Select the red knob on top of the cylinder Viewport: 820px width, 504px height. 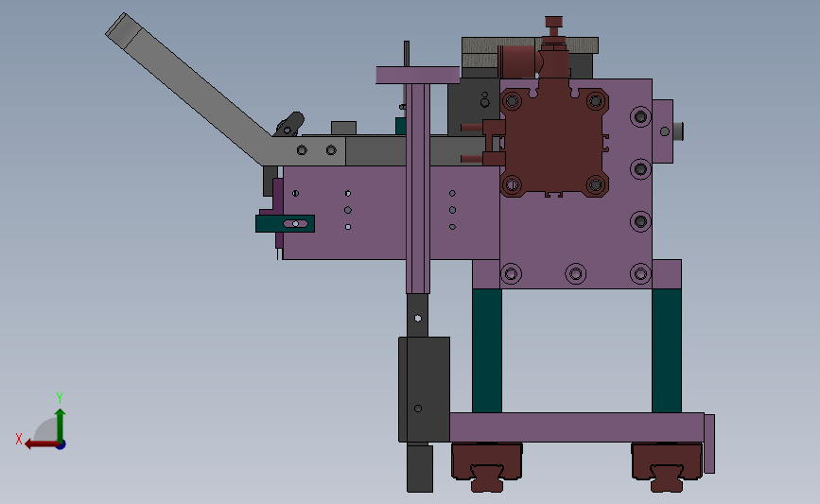554,24
